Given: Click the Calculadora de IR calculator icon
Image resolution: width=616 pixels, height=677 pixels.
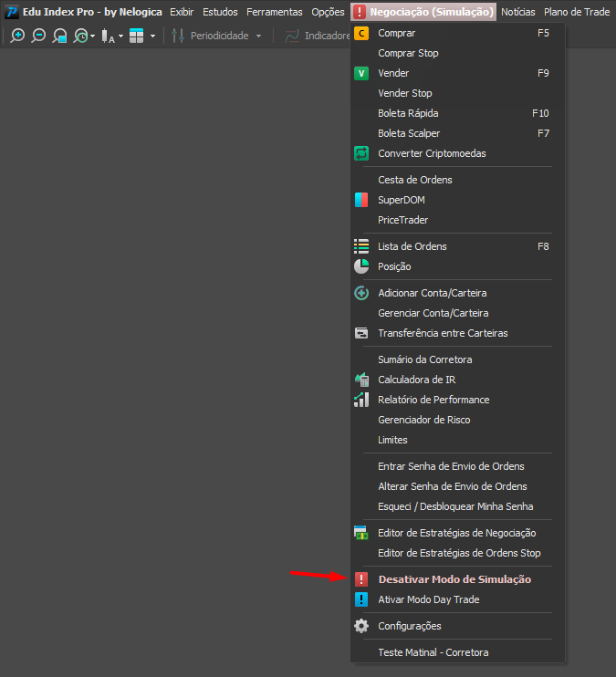Looking at the screenshot, I should pos(361,380).
